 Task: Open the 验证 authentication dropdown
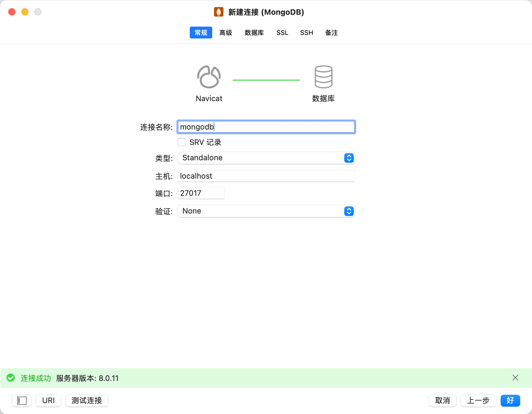[265, 211]
